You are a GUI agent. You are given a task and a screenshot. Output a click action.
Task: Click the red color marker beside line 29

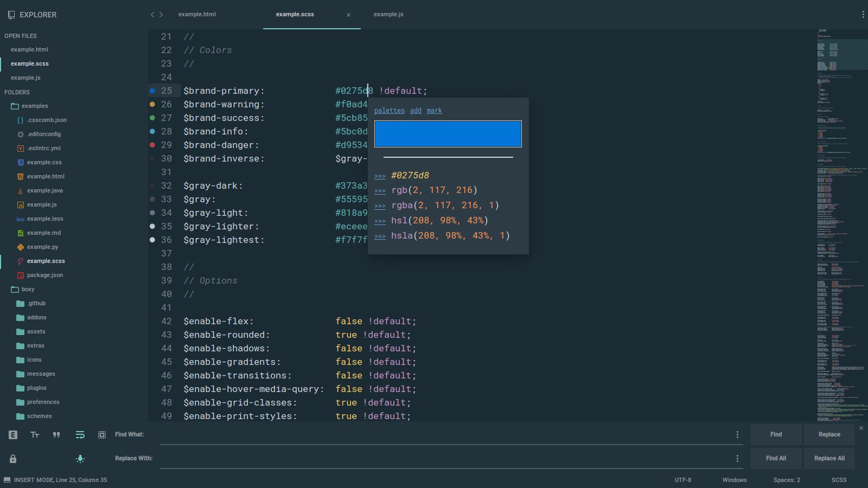152,145
